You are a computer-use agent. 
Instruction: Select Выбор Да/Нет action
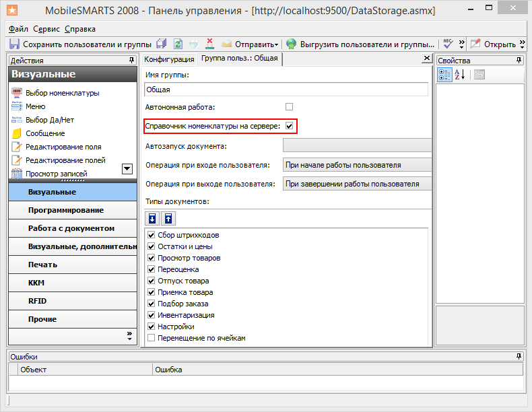(x=42, y=120)
